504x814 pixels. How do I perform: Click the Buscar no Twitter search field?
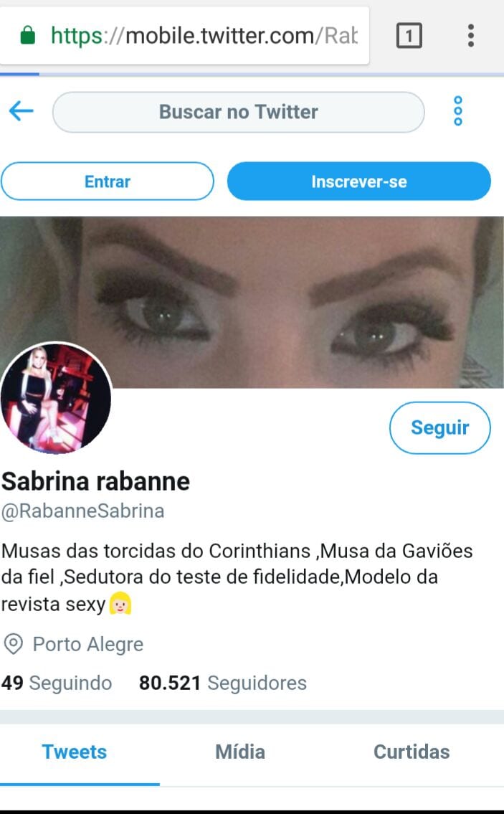238,112
